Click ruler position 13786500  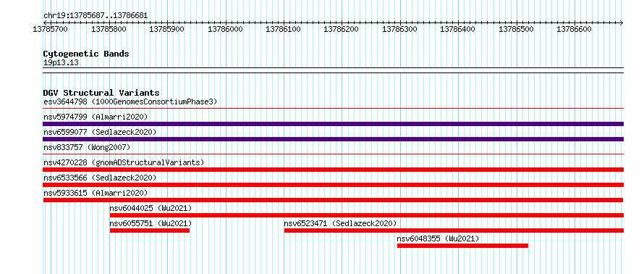pyautogui.click(x=516, y=29)
